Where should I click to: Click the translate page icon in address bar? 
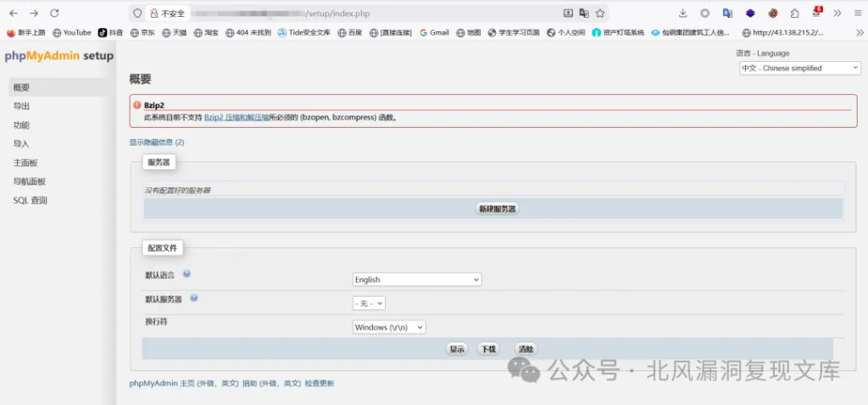pos(584,14)
